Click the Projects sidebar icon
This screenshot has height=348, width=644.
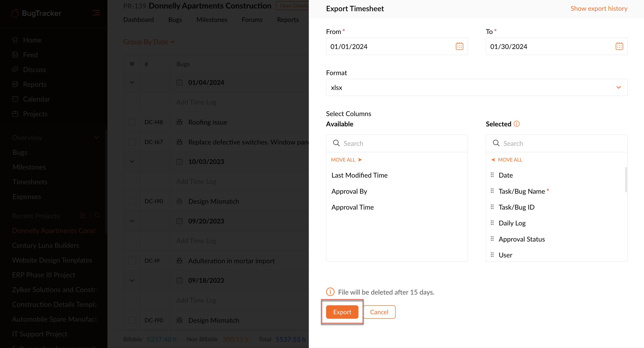tap(15, 114)
